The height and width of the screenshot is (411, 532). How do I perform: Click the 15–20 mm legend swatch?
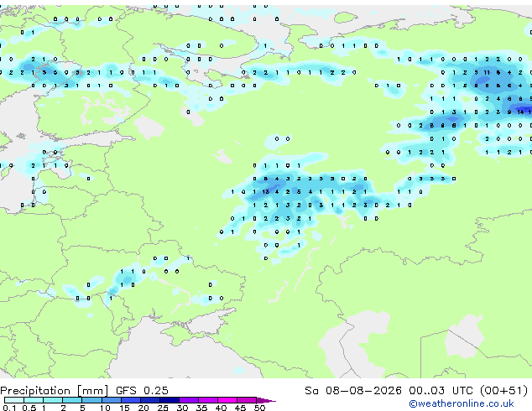pos(130,400)
